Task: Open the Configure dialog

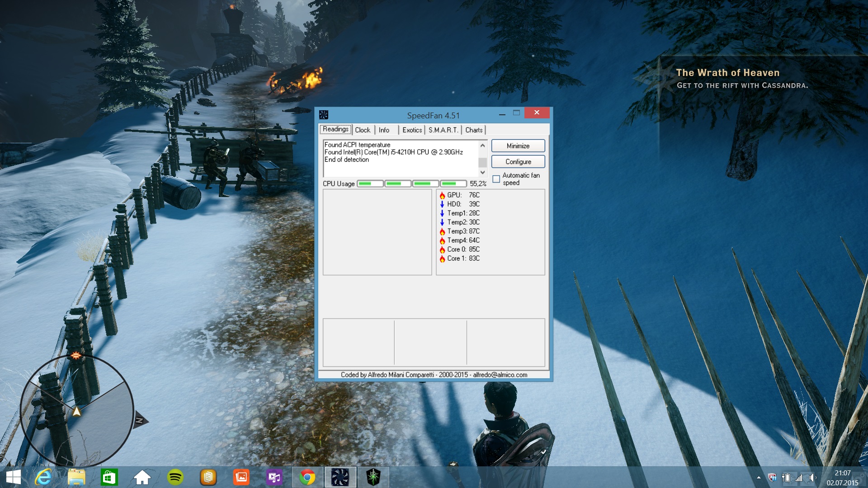Action: pos(518,162)
